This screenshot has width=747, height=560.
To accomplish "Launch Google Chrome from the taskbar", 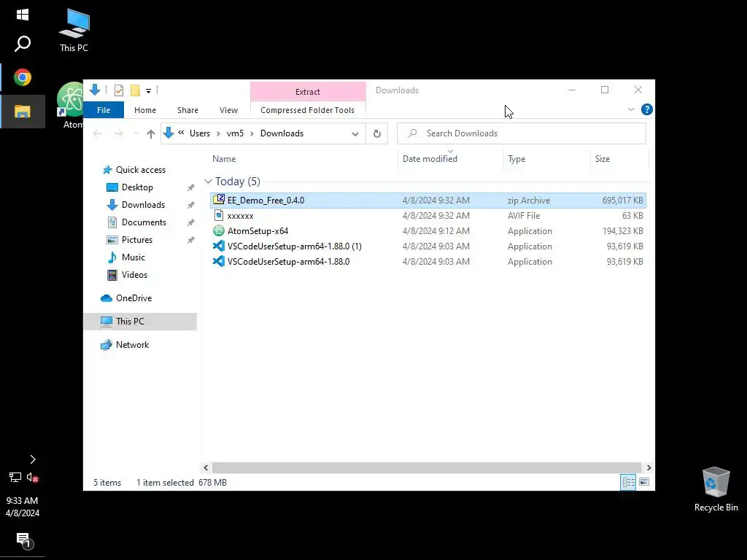I will [23, 77].
